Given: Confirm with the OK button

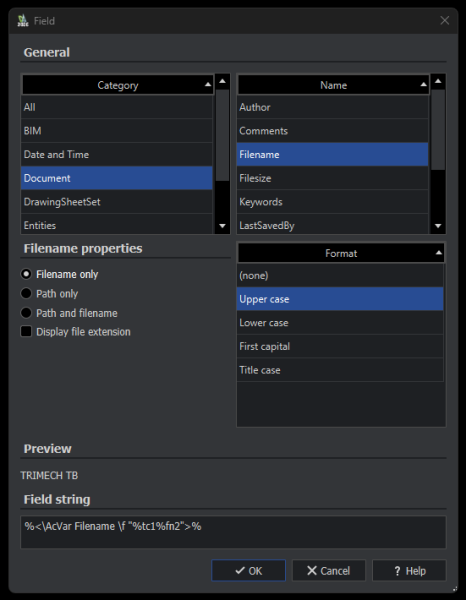Looking at the screenshot, I should 248,571.
